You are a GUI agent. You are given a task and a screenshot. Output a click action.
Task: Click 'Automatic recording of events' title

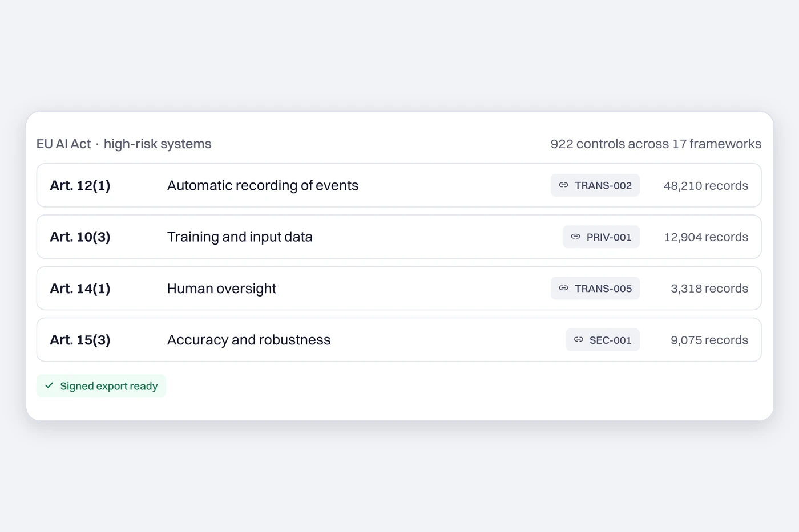(263, 185)
